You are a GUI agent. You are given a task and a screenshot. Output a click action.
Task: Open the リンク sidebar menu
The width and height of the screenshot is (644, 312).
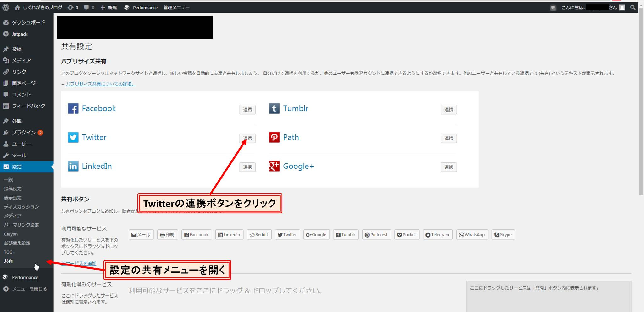[x=27, y=72]
